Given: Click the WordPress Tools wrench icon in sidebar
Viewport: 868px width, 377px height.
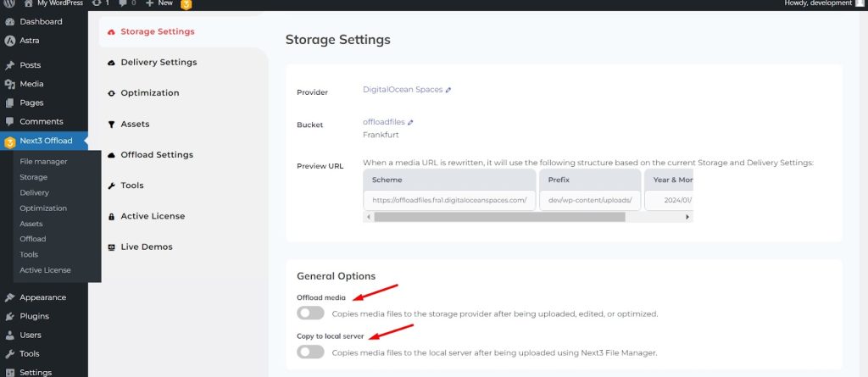Looking at the screenshot, I should pyautogui.click(x=9, y=354).
